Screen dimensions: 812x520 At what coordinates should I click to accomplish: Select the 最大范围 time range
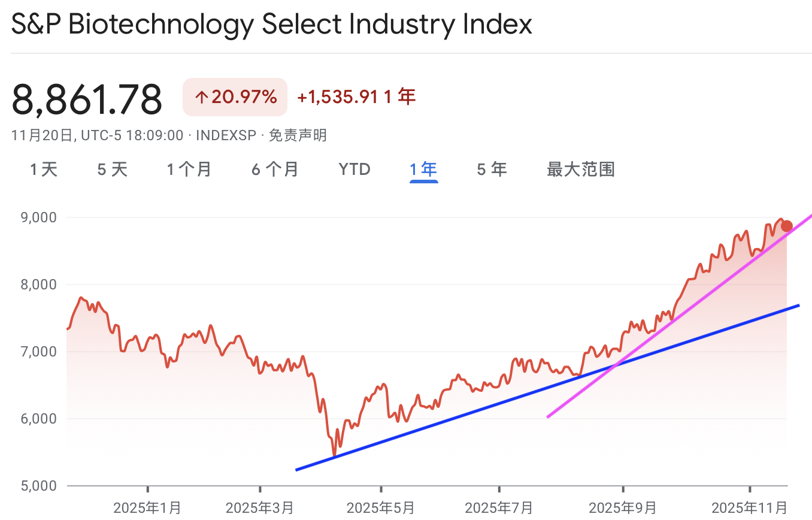click(580, 170)
